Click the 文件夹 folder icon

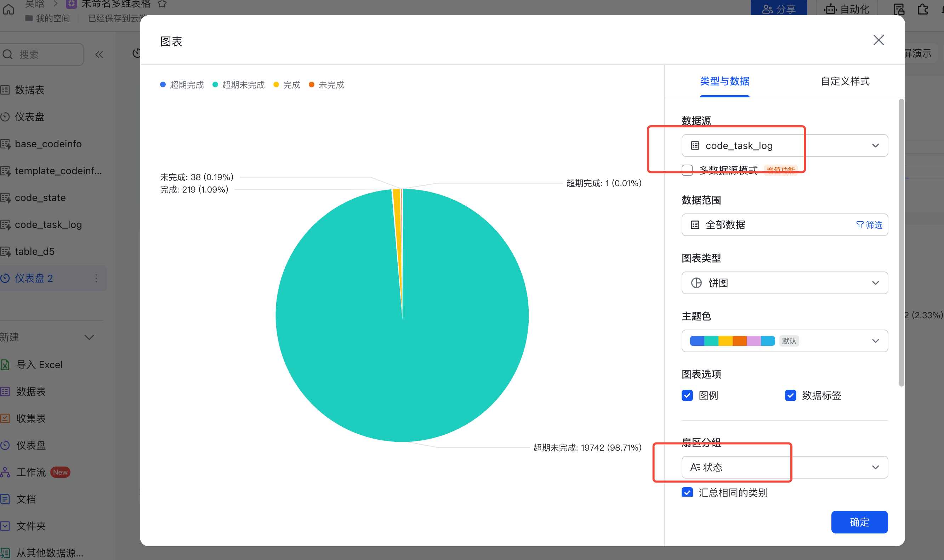[x=5, y=526]
